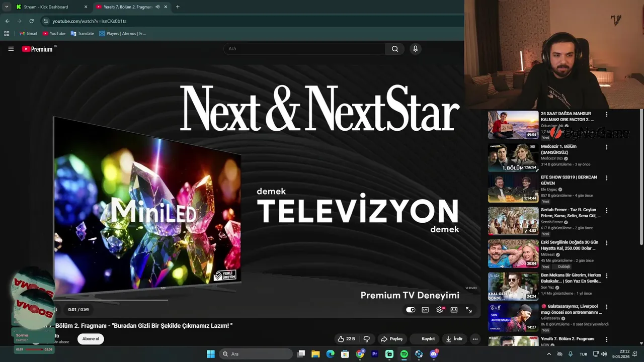Click the Abone ol subscribe button

(x=91, y=339)
